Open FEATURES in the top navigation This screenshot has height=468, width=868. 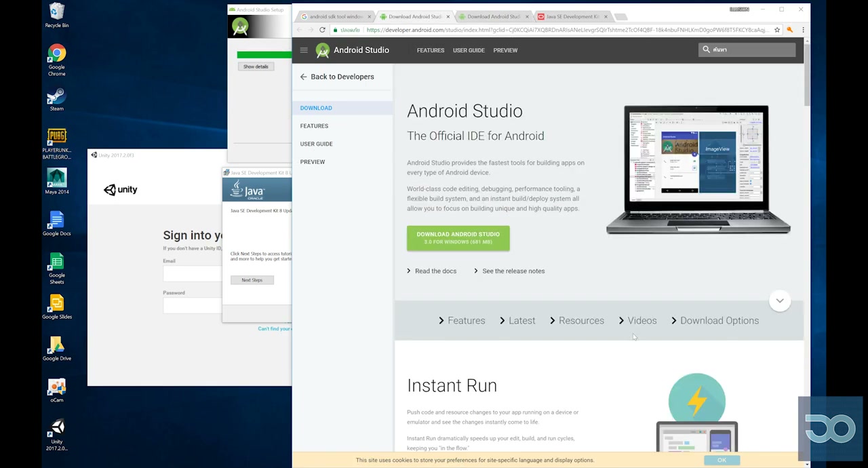(x=431, y=50)
